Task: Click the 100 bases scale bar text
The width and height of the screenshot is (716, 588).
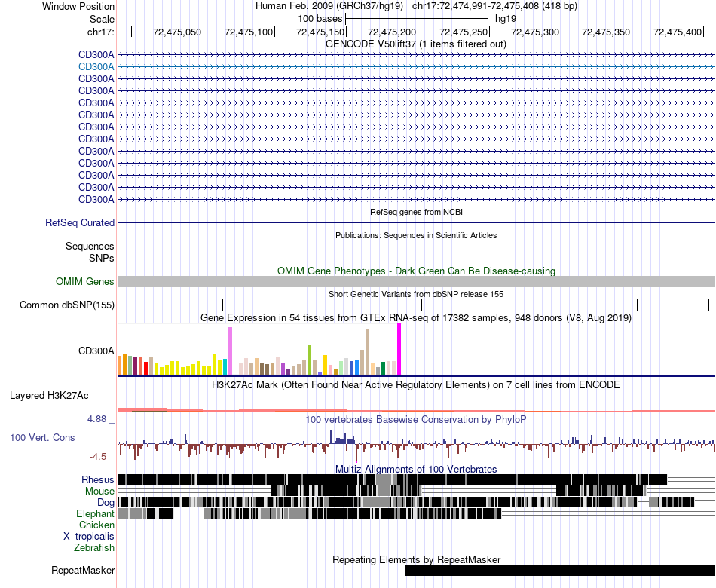Action: [x=320, y=19]
